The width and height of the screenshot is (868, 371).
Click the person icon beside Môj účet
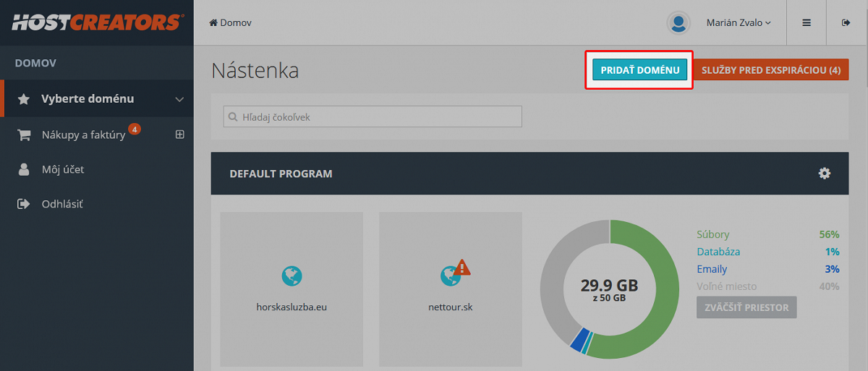tap(24, 169)
